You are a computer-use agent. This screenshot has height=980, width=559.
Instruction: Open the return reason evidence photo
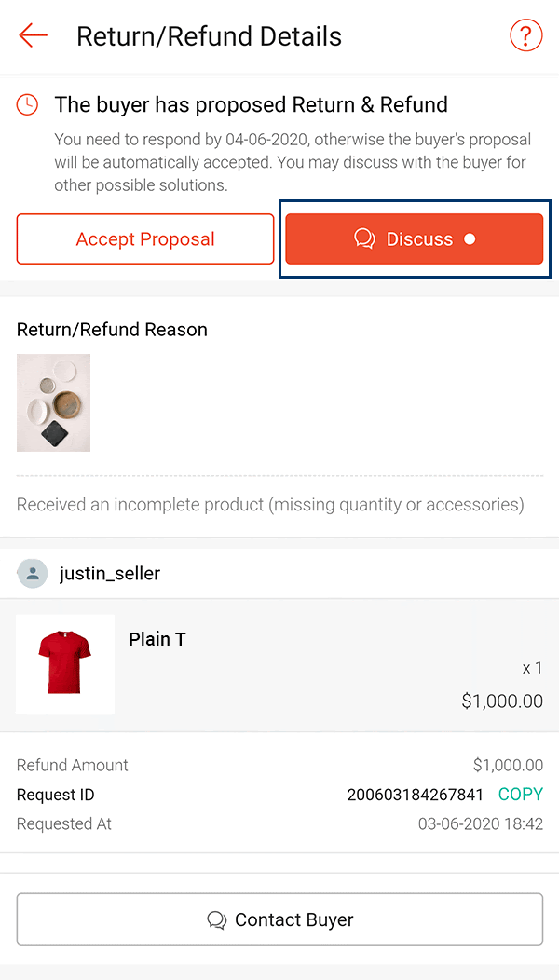(x=53, y=402)
